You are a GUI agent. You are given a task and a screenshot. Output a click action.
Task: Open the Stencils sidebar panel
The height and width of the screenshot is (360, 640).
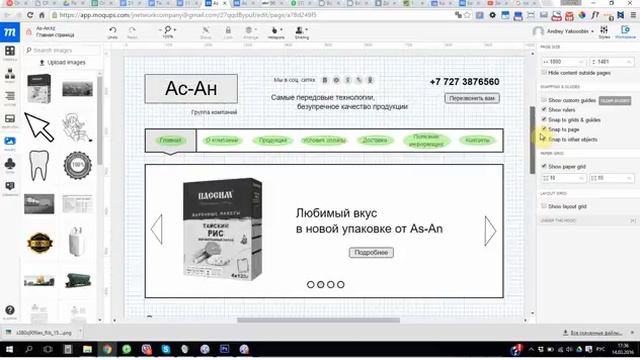10,53
